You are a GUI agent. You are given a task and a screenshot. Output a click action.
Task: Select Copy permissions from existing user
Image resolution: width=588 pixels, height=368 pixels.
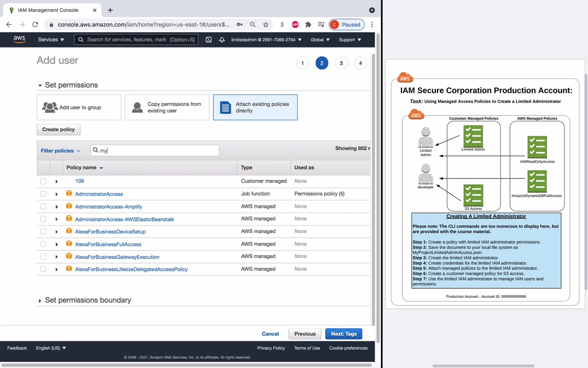[167, 107]
